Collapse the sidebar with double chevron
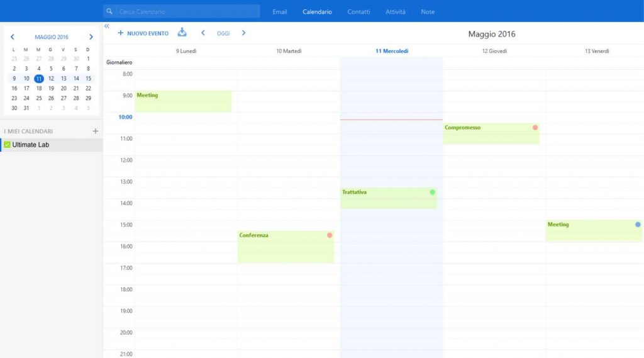This screenshot has width=644, height=358. point(107,26)
